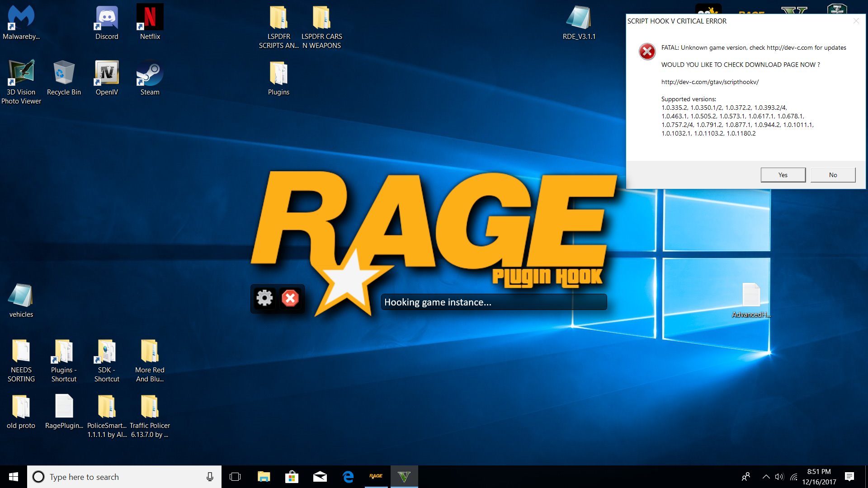Close the Script Hook V error dialog

coord(856,21)
